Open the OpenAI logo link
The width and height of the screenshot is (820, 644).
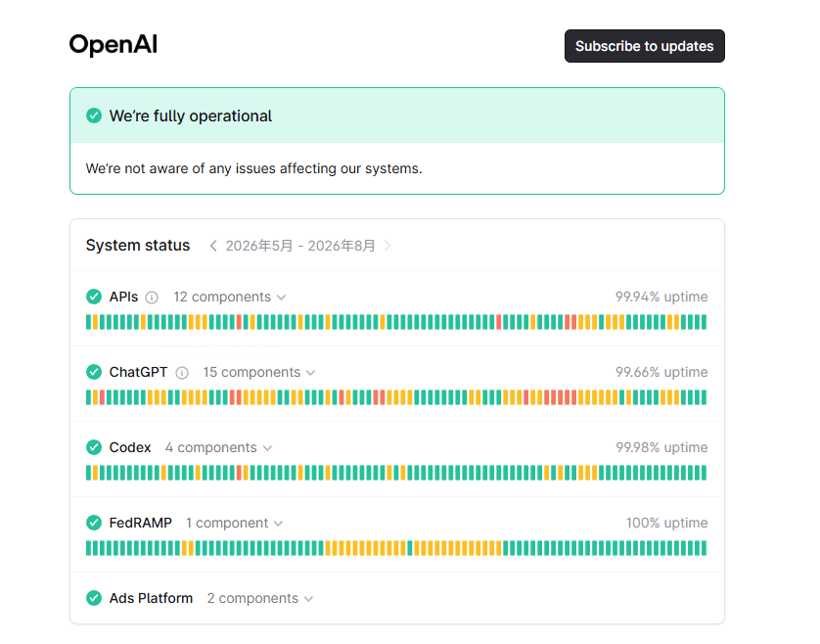[114, 44]
